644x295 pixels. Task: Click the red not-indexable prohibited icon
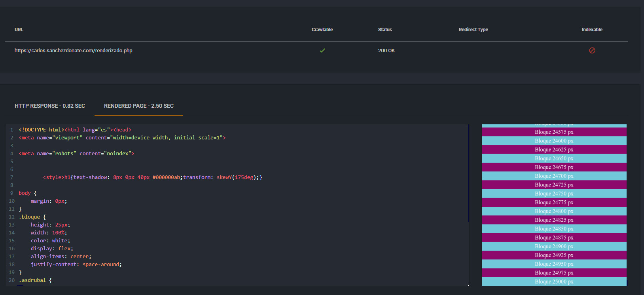(x=592, y=51)
